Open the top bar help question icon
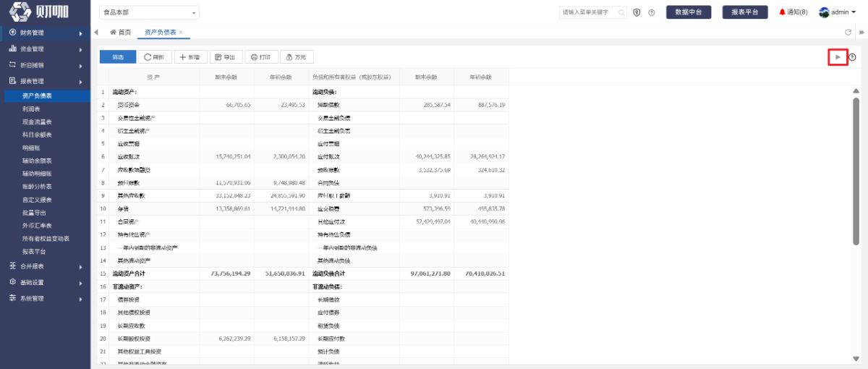868x369 pixels. pyautogui.click(x=652, y=12)
